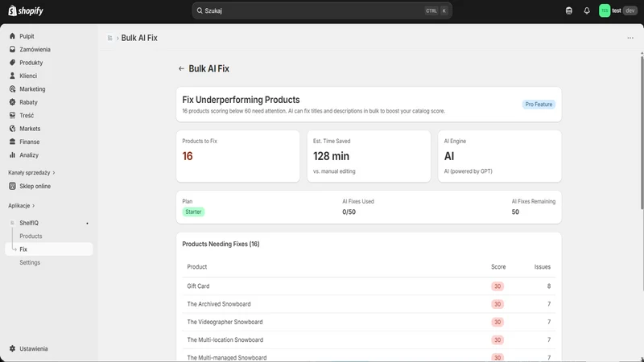Expand Kanały sprzedaży section
The height and width of the screenshot is (362, 644).
[x=31, y=173]
